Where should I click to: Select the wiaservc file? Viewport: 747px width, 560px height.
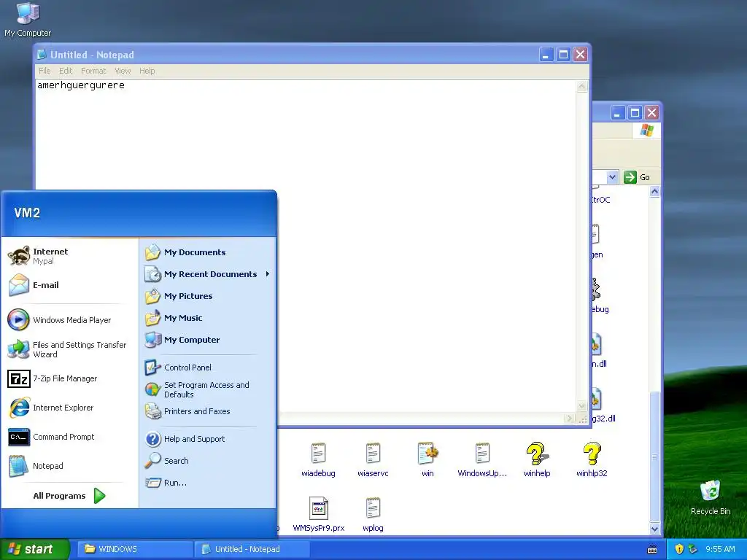(x=373, y=460)
